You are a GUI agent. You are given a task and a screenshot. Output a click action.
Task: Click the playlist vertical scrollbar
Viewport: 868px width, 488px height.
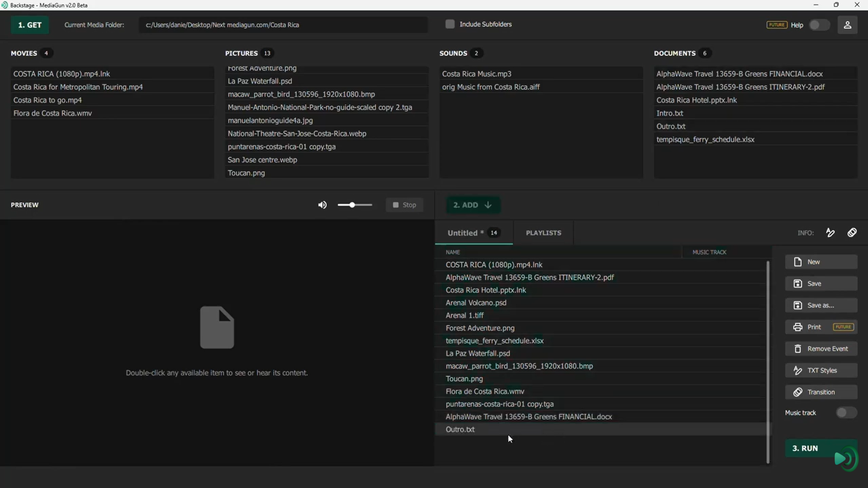click(x=768, y=362)
